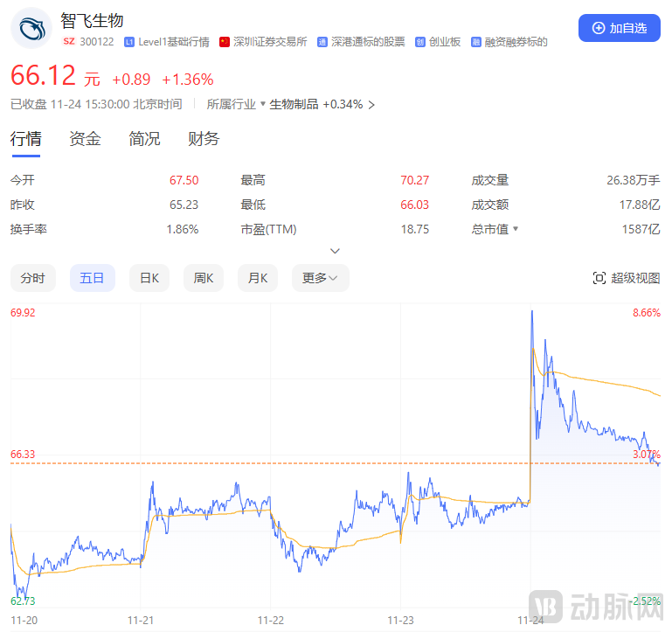Viewport: 672px width, 632px height.
Task: Select the 五日 chart view
Action: [x=92, y=278]
